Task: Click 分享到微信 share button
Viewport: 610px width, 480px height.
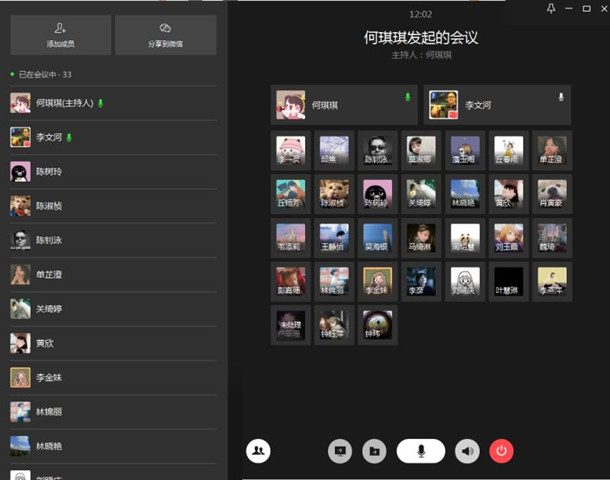Action: click(x=165, y=35)
